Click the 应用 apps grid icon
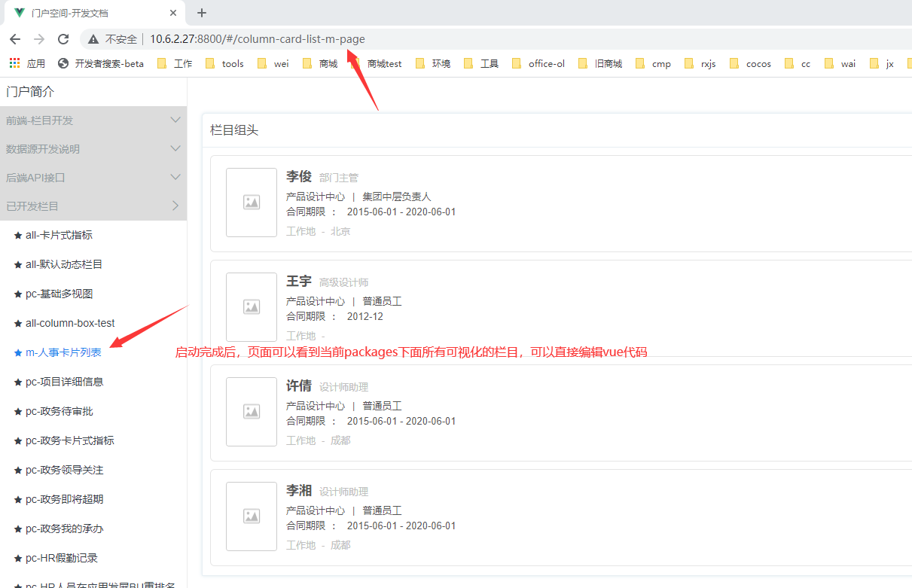Viewport: 912px width, 588px height. pyautogui.click(x=15, y=64)
